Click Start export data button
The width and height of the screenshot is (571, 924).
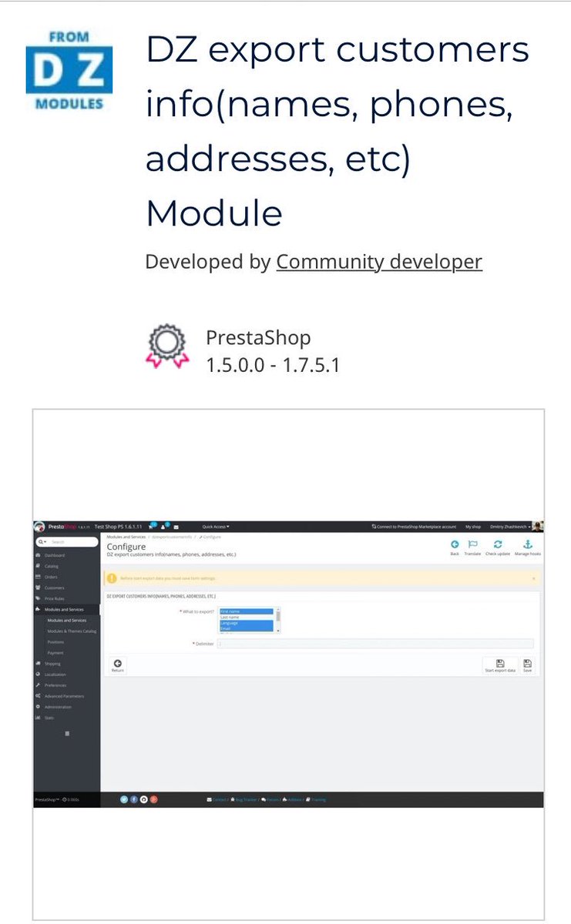click(x=500, y=666)
